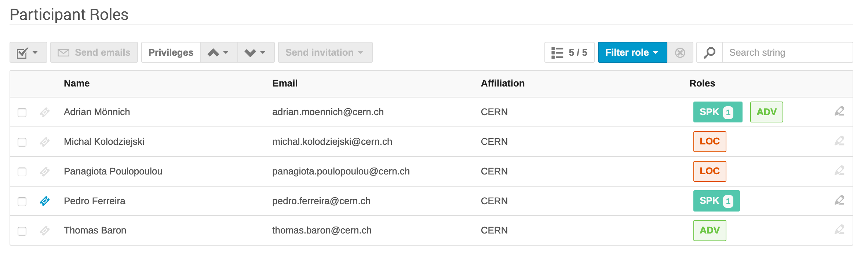Expand the row selection checkbox dropdown
The image size is (868, 261).
pyautogui.click(x=28, y=52)
